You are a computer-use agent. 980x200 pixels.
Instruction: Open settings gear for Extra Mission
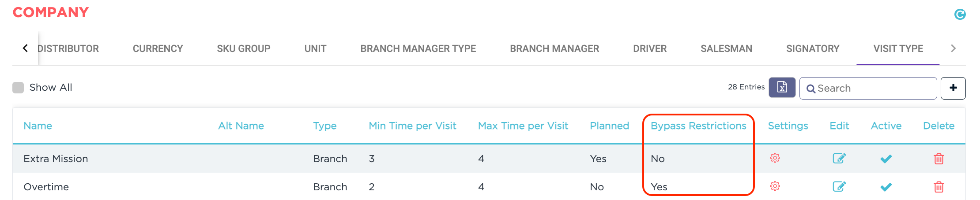775,158
